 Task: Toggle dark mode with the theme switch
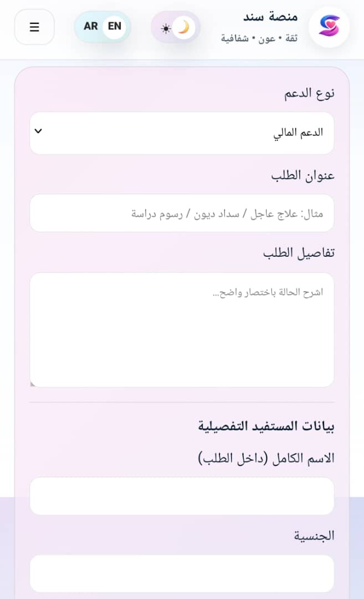pos(176,28)
